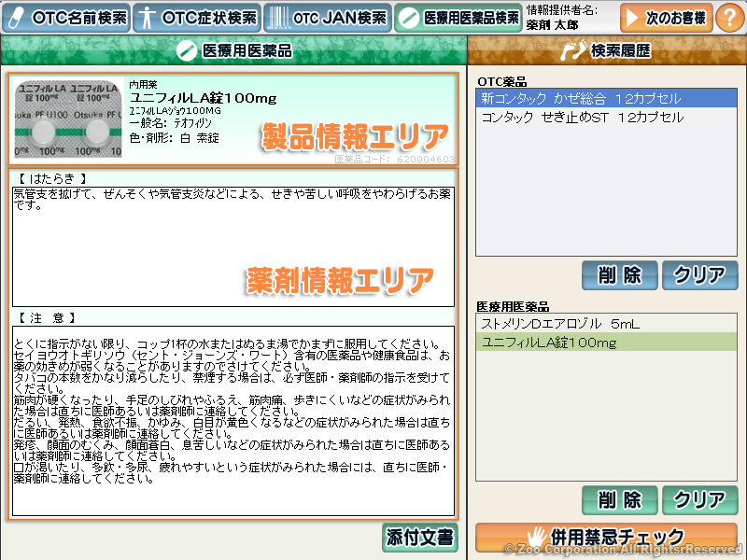Click the 薬剤 太郎 provider name
Image resolution: width=747 pixels, height=560 pixels.
(x=552, y=25)
